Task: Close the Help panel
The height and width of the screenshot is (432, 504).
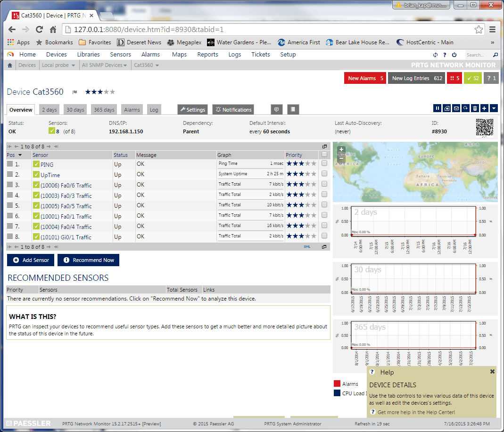Action: tap(492, 372)
